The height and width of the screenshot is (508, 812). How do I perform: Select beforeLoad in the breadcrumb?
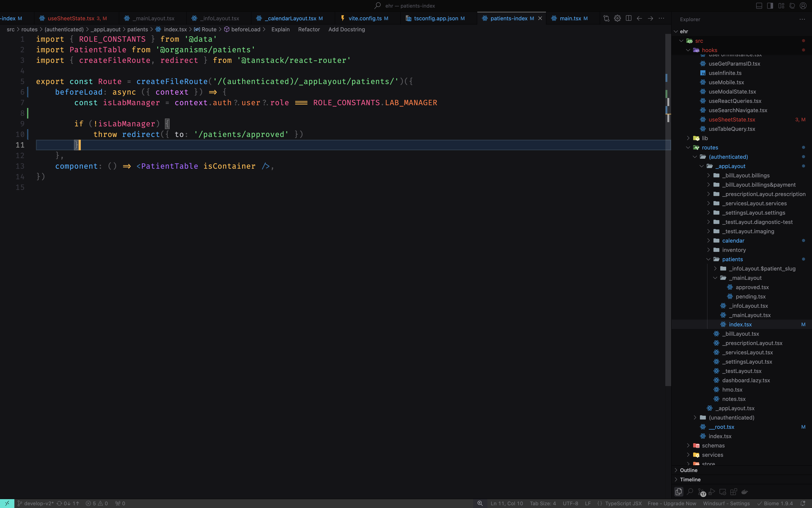[246, 30]
